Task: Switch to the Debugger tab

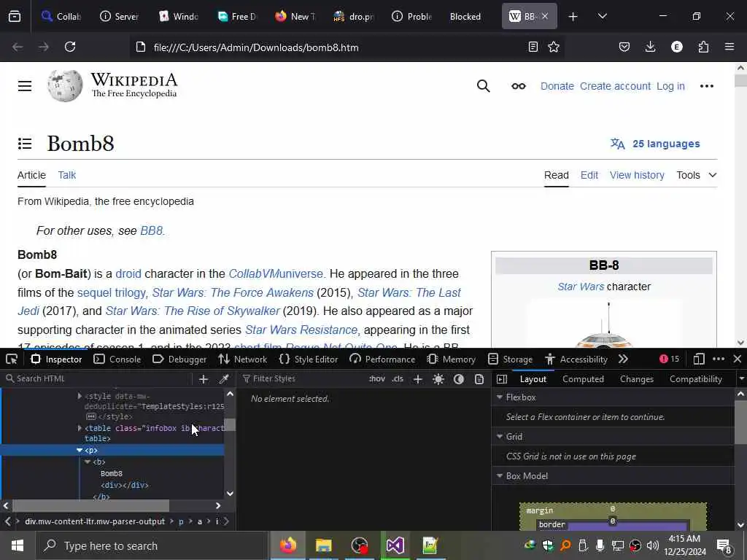Action: 179,359
